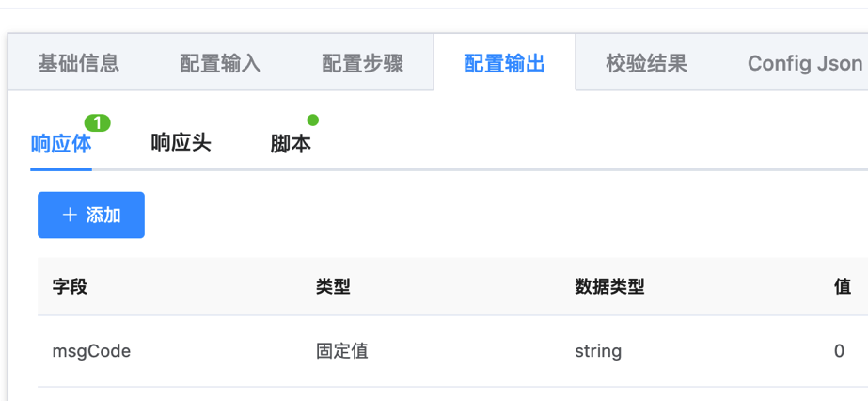Click the 类型 column header
The image size is (868, 401).
(x=333, y=287)
